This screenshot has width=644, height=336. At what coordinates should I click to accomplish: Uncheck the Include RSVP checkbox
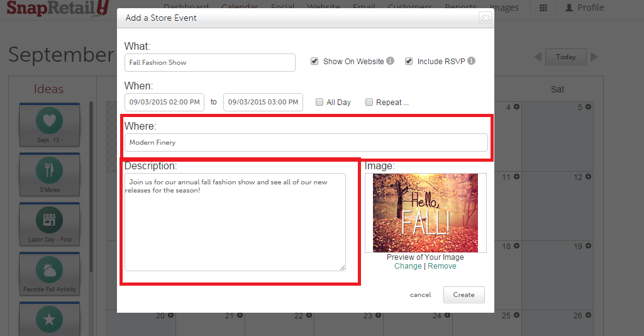(x=409, y=61)
